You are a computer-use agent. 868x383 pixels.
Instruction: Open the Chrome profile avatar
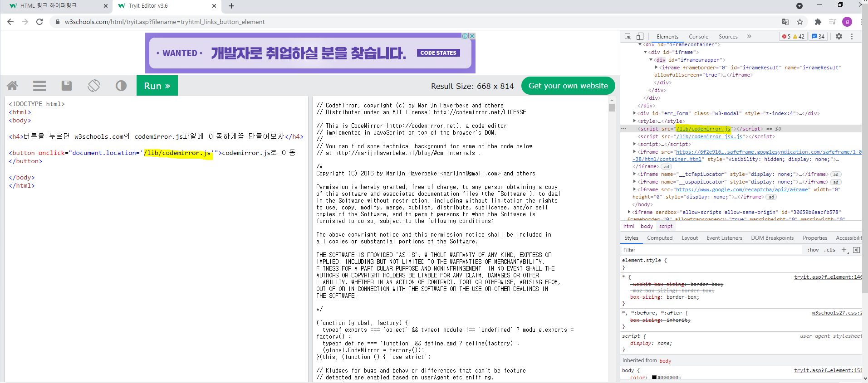[847, 22]
